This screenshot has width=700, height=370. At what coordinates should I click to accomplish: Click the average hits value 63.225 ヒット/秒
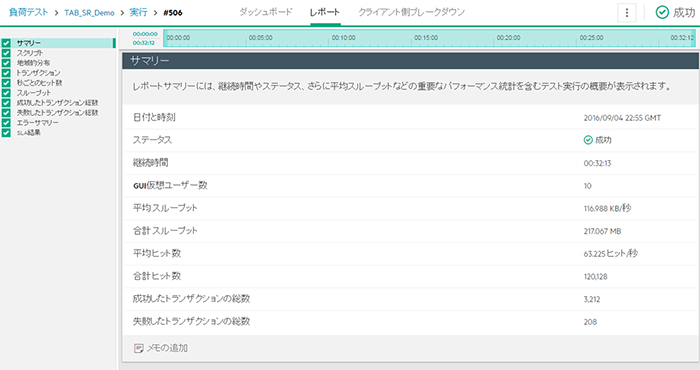610,254
